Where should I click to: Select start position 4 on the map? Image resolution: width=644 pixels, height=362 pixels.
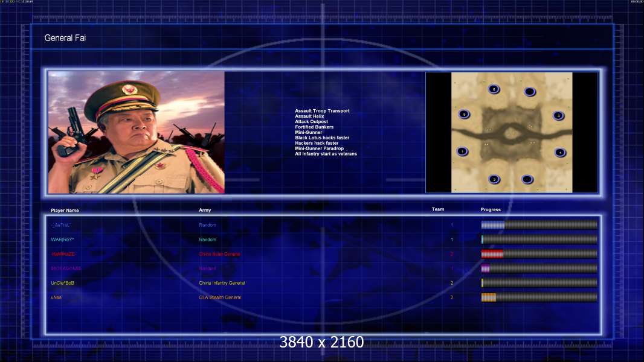point(560,153)
